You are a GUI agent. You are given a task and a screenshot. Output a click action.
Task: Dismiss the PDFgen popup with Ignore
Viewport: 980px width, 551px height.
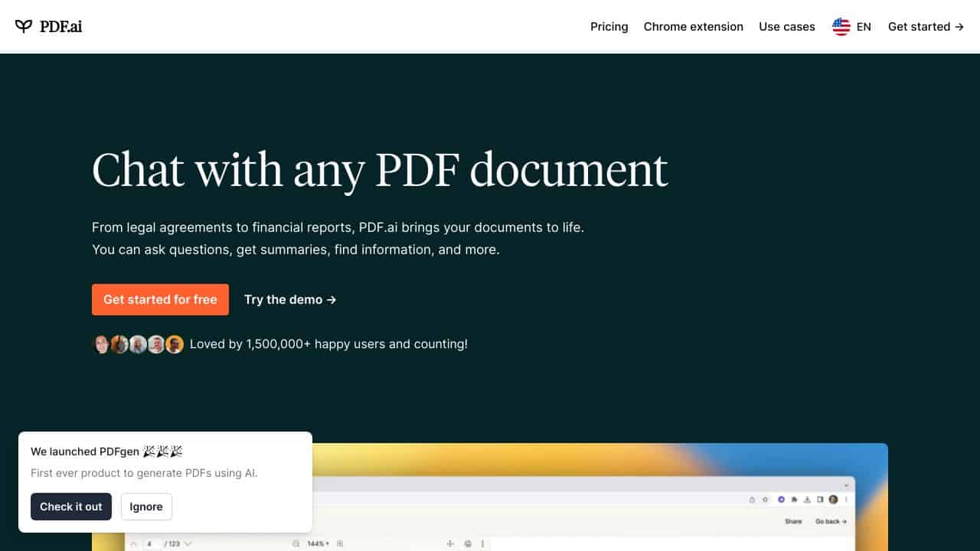coord(145,507)
